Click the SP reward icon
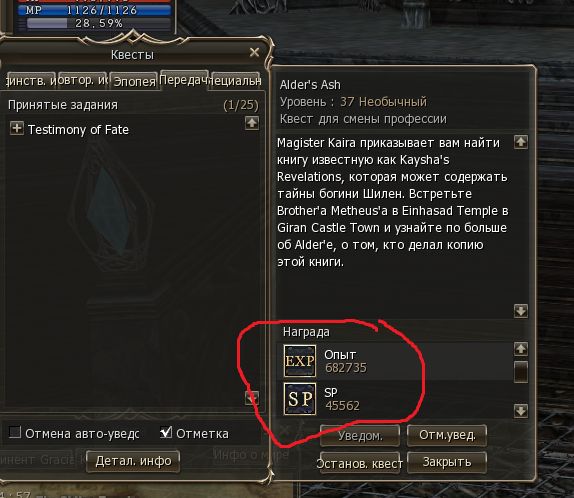574x498 pixels. (300, 399)
